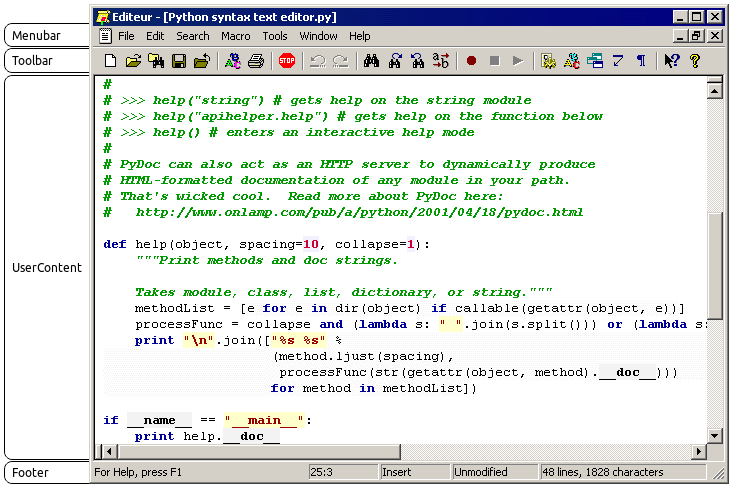Start macro recording with red circle icon
The width and height of the screenshot is (733, 488).
pos(471,61)
